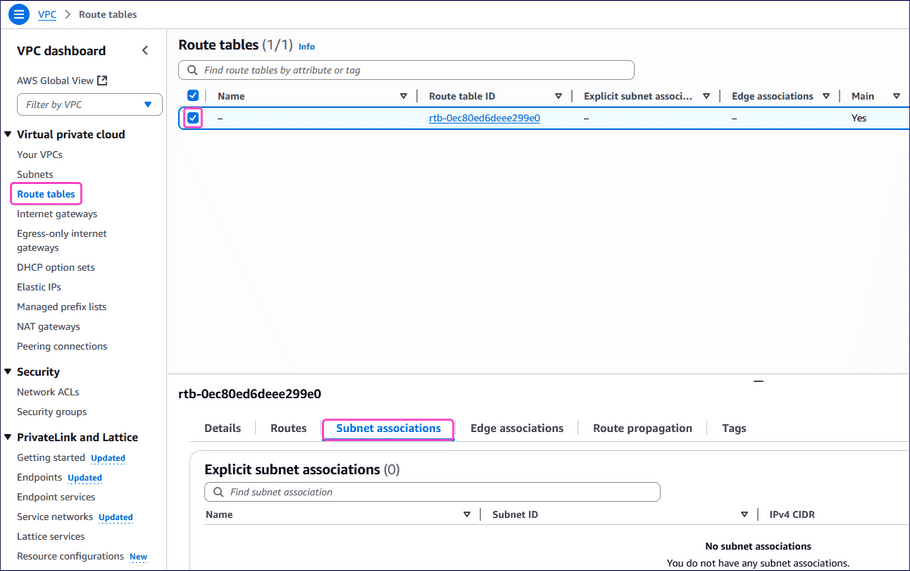910x571 pixels.
Task: Open DHCP option sets page
Action: pos(56,268)
